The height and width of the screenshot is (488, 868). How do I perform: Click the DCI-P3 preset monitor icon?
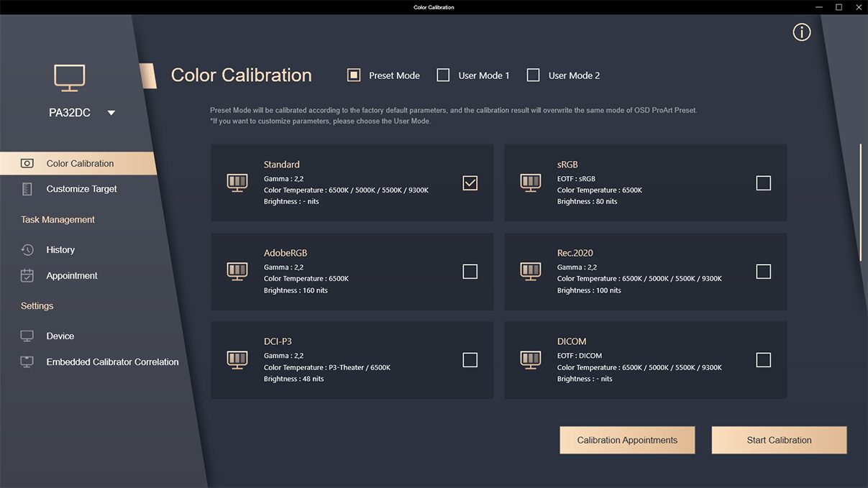237,359
